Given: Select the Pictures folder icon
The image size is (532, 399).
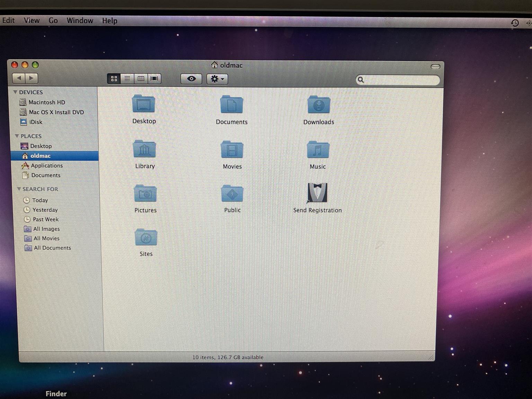Looking at the screenshot, I should point(145,194).
